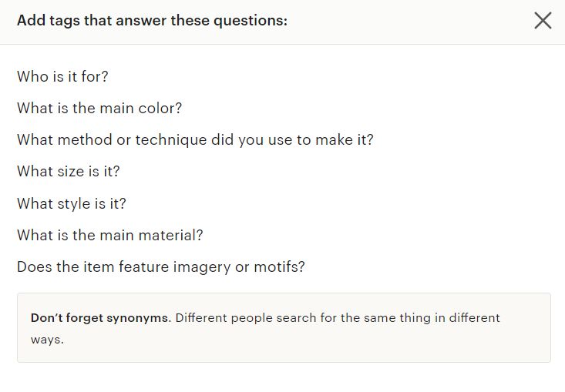Select the imagery or motifs question

pyautogui.click(x=161, y=267)
